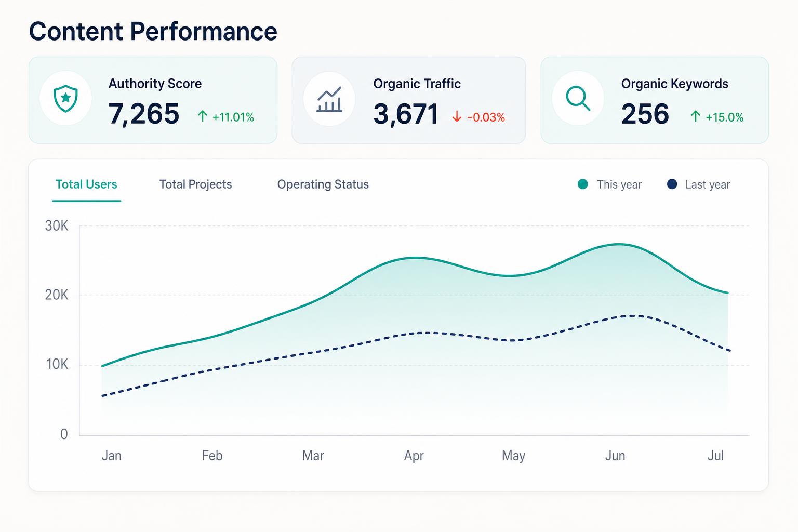798x532 pixels.
Task: Click the Last year legend label
Action: point(708,184)
